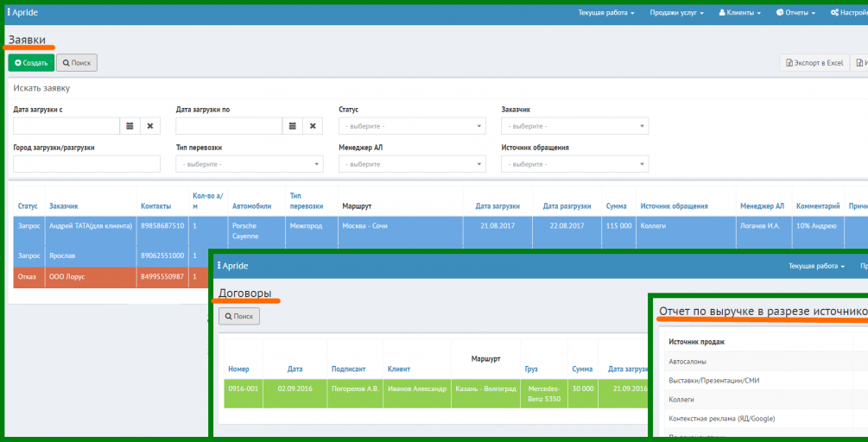Sort table by Дата загрузки column header
The height and width of the screenshot is (442, 868).
click(497, 206)
